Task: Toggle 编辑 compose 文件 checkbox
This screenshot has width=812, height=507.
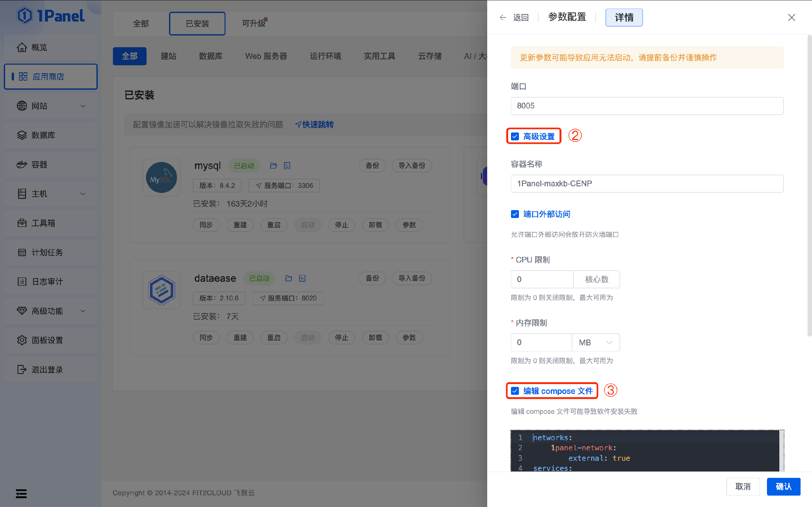Action: click(515, 391)
